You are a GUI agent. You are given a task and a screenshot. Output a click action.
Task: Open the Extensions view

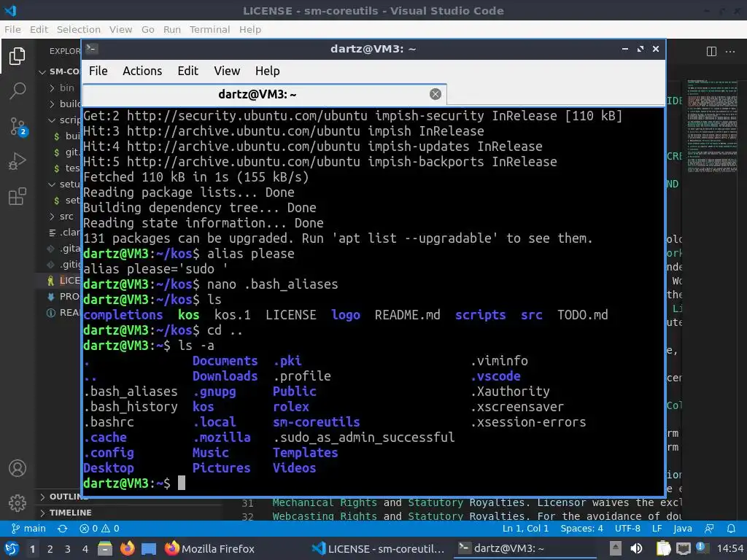pyautogui.click(x=18, y=196)
